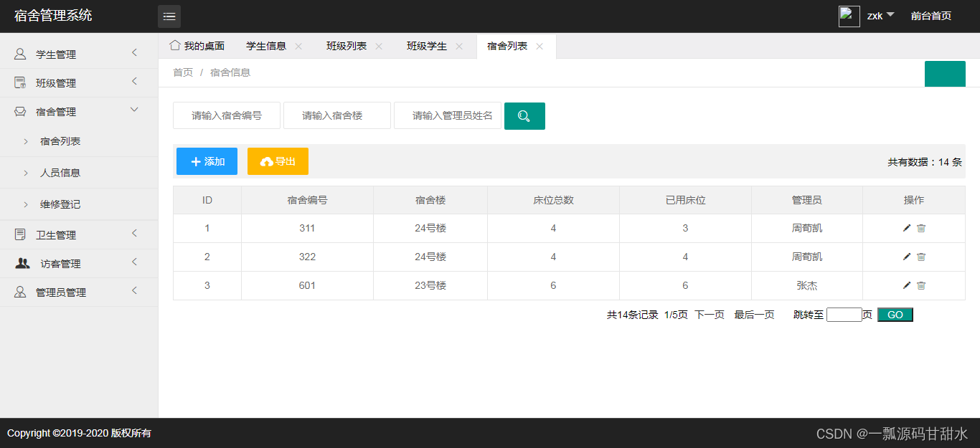
Task: Open the 卫生管理 sidebar menu
Action: tap(79, 234)
